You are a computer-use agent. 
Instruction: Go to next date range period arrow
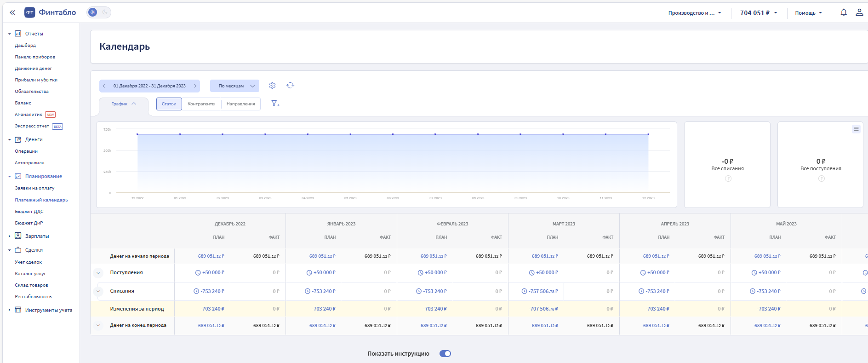(x=195, y=86)
